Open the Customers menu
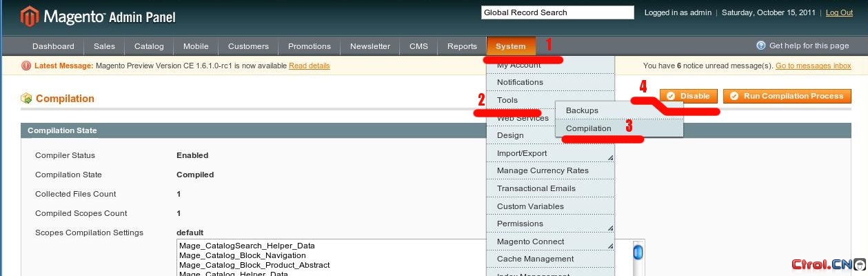Image resolution: width=868 pixels, height=276 pixels. [248, 46]
